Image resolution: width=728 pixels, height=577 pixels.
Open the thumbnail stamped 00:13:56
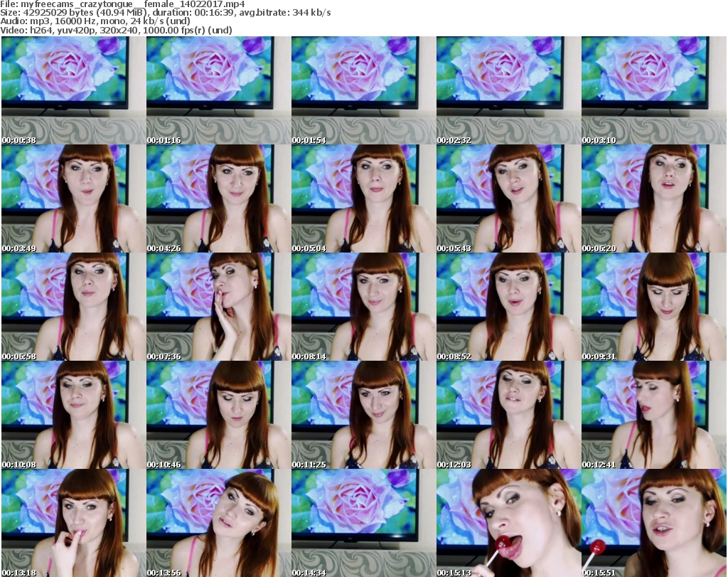pyautogui.click(x=219, y=523)
